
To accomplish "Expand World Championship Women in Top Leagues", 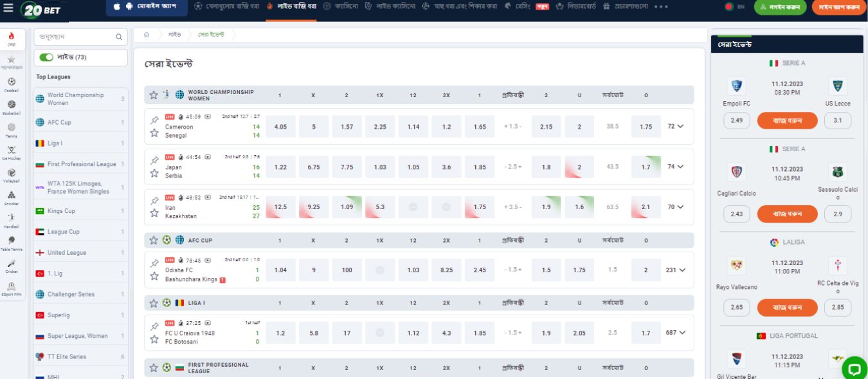I will pyautogui.click(x=80, y=98).
